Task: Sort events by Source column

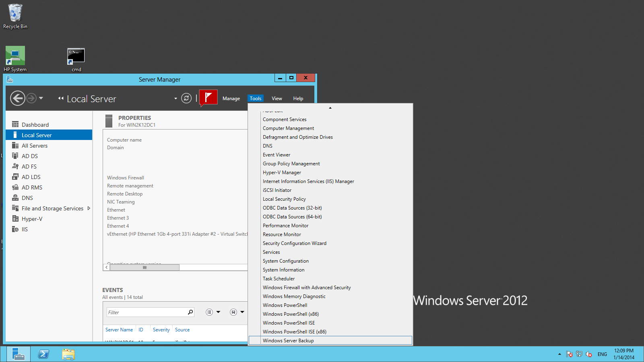Action: pos(182,330)
